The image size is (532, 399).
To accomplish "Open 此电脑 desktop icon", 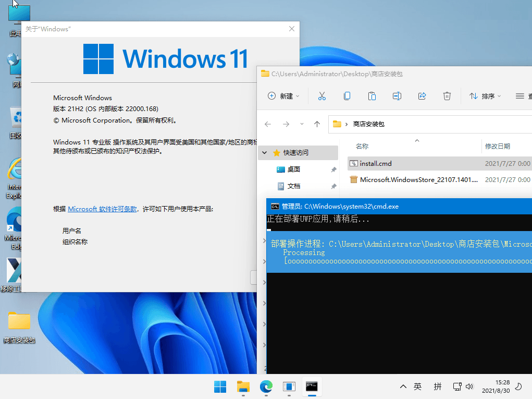I will (15, 20).
